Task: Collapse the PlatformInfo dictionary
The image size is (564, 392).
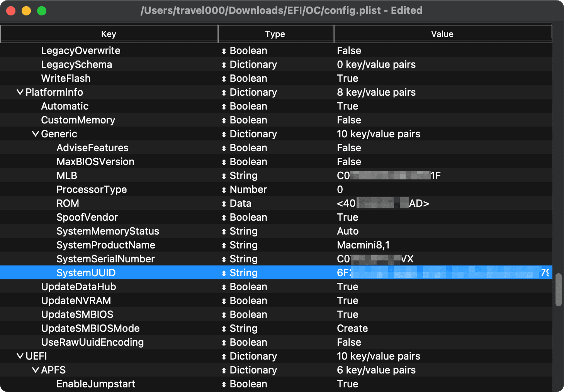Action: [x=20, y=93]
